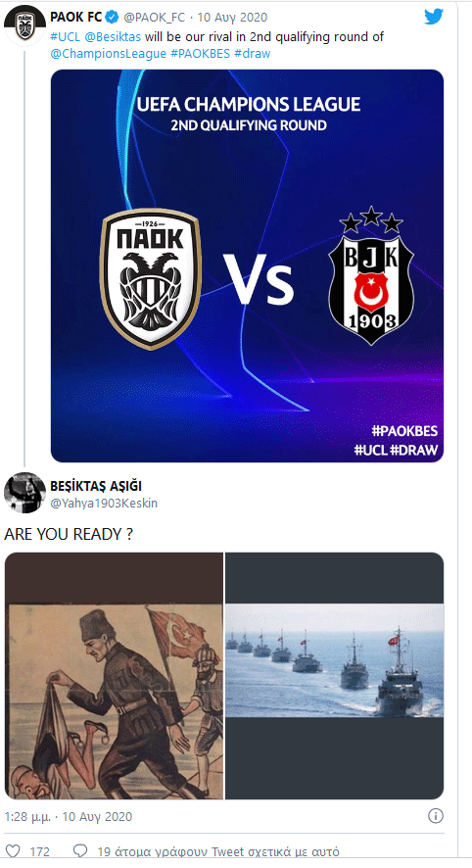Open the tweet info circle icon
The image size is (472, 868).
[436, 816]
